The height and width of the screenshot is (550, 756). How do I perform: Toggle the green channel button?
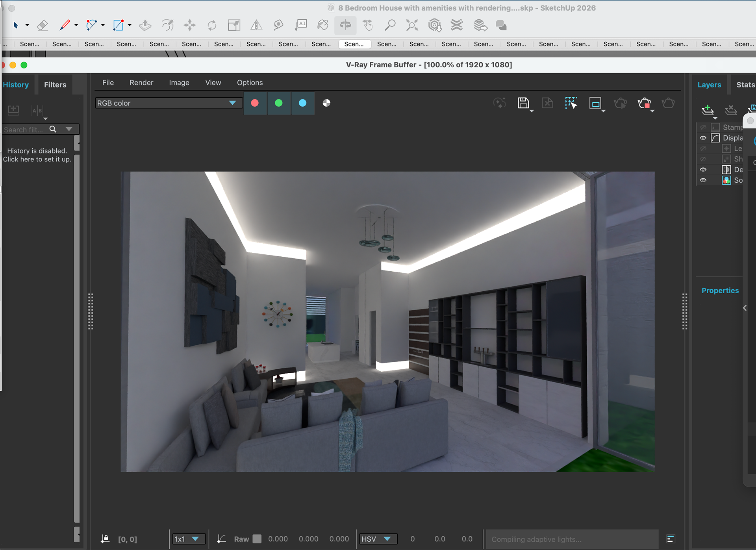[x=279, y=103]
